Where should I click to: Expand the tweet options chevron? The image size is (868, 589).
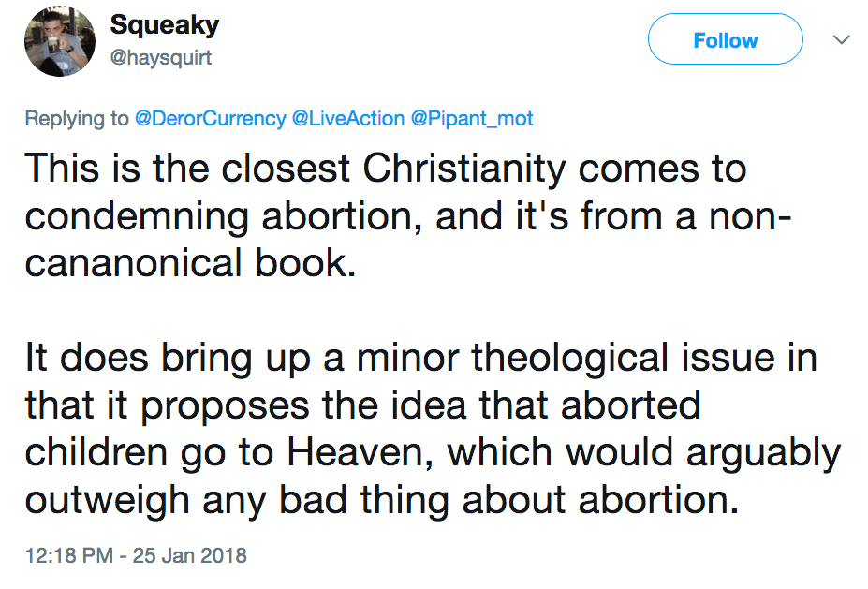tap(841, 40)
